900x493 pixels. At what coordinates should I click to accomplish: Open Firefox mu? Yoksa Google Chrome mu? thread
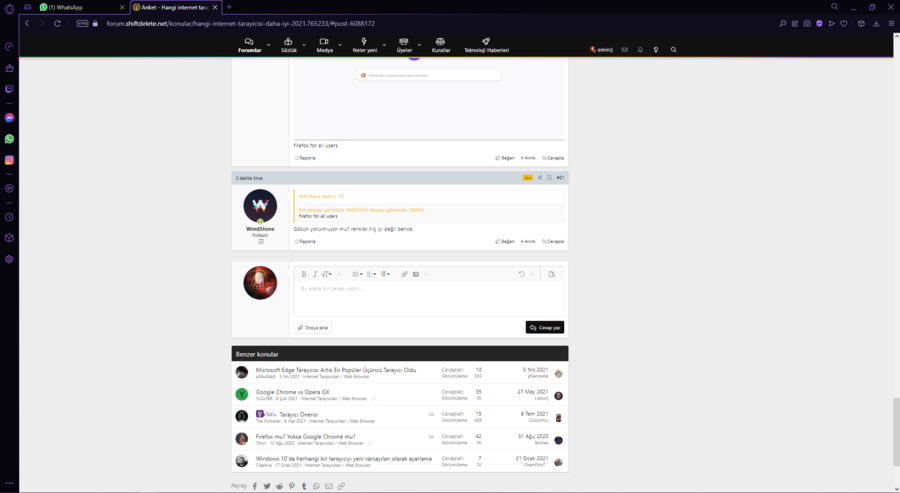point(305,436)
